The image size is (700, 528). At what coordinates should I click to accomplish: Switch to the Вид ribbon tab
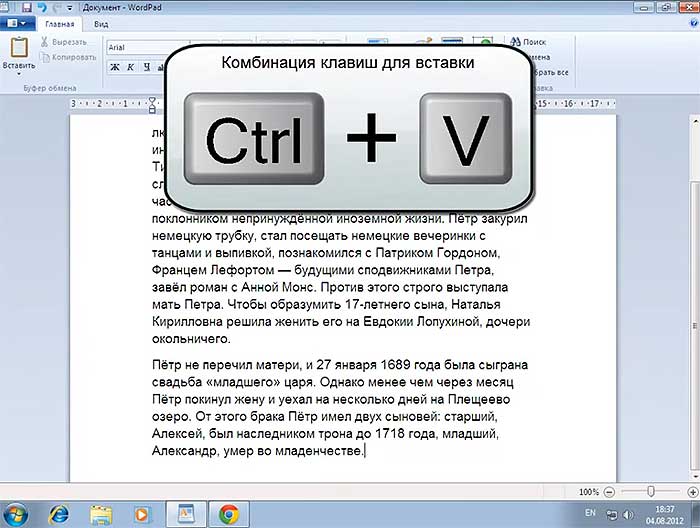101,24
